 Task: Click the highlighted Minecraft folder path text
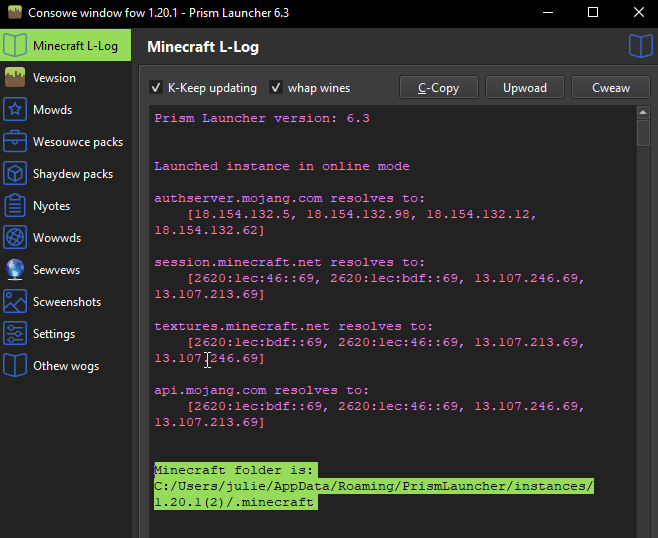coord(373,486)
